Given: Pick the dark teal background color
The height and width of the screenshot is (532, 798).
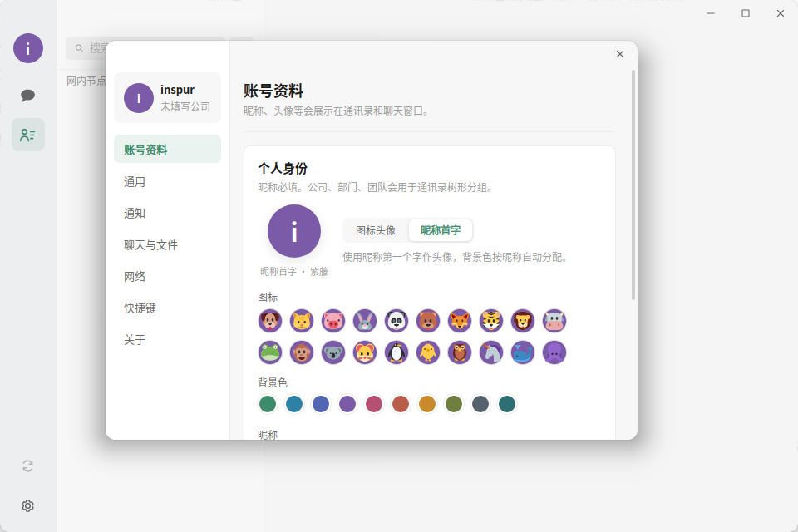Looking at the screenshot, I should 507,404.
